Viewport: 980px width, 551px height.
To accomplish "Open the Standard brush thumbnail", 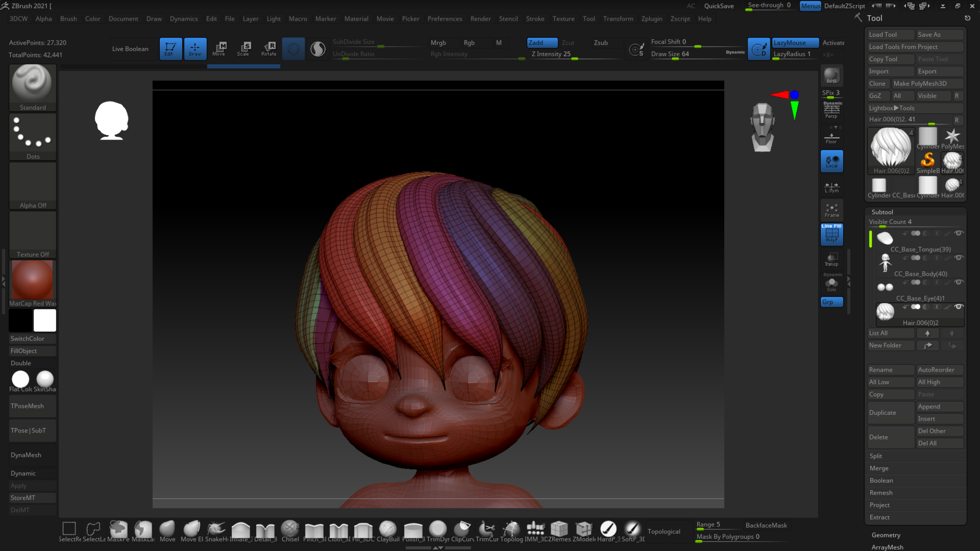I will (x=32, y=87).
